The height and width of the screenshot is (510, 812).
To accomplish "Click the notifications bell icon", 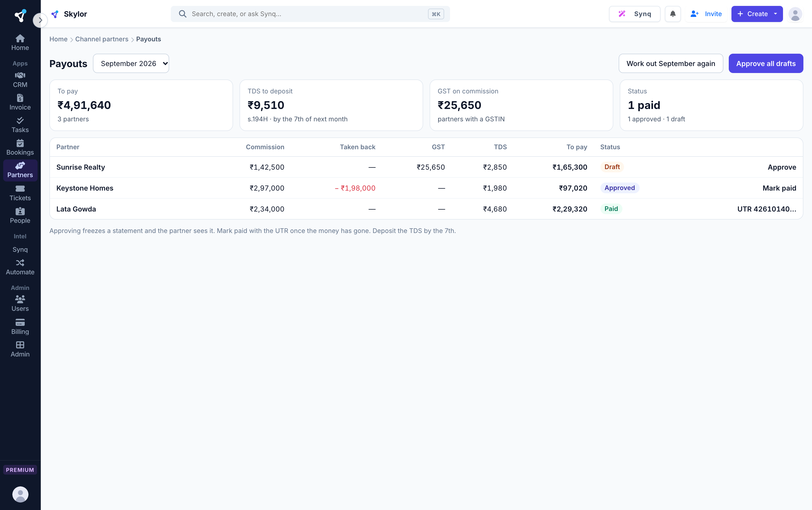I will (672, 14).
